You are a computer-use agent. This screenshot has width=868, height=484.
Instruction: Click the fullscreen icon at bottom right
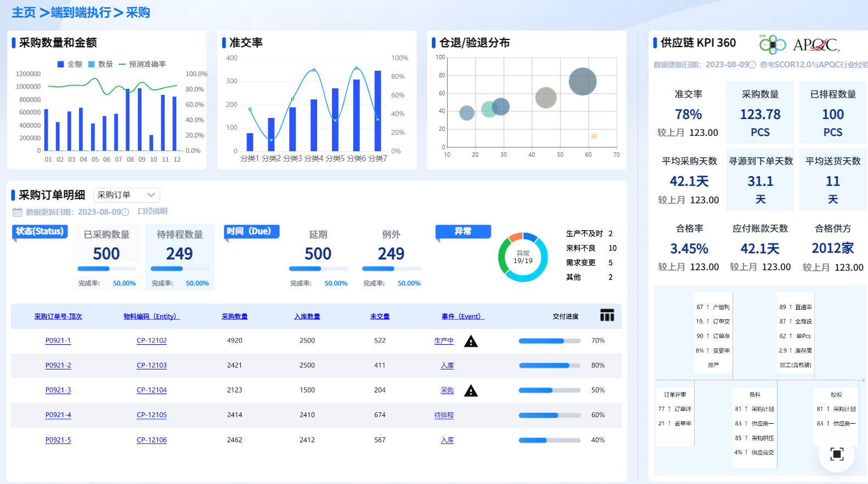tap(837, 454)
